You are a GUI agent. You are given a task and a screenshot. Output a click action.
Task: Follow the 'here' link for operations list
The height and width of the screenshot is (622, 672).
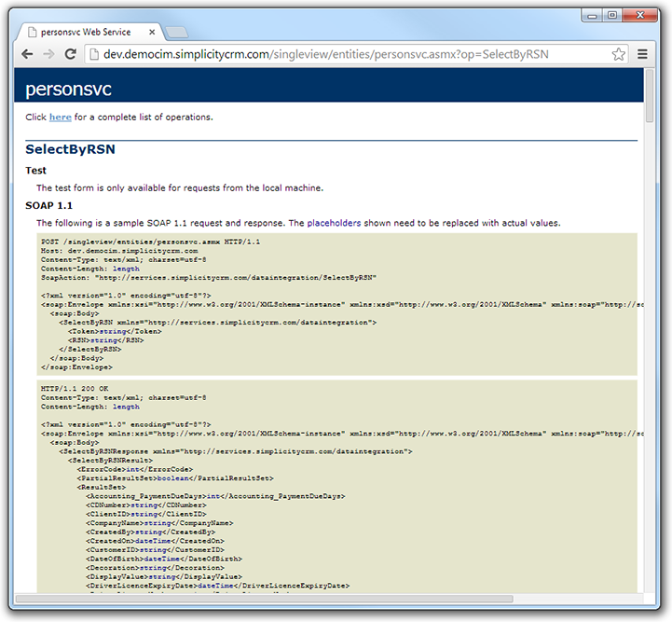(x=60, y=117)
